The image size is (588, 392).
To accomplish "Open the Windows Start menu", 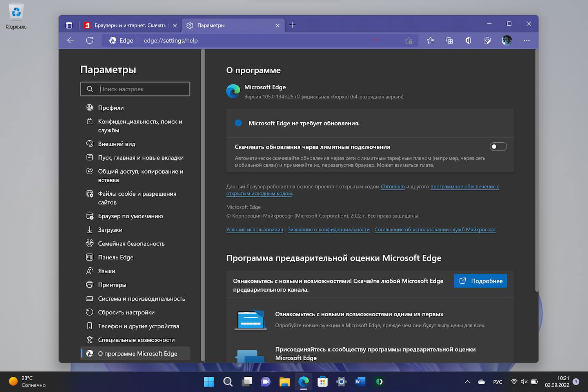I will click(x=209, y=382).
